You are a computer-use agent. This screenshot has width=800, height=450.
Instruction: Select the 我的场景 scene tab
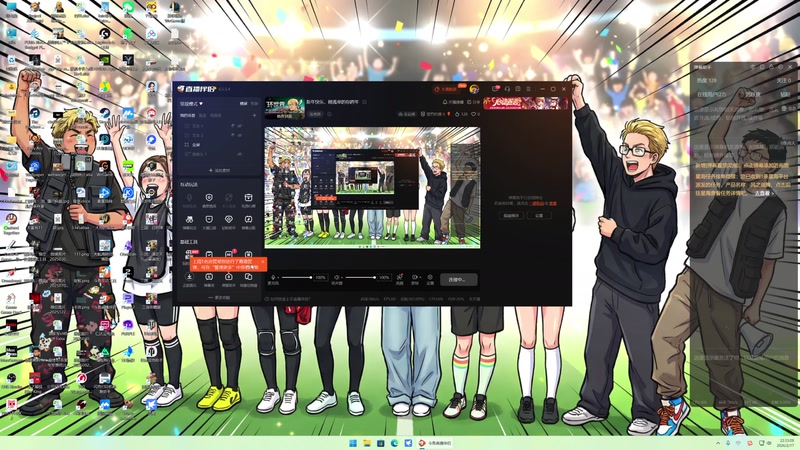coord(187,116)
